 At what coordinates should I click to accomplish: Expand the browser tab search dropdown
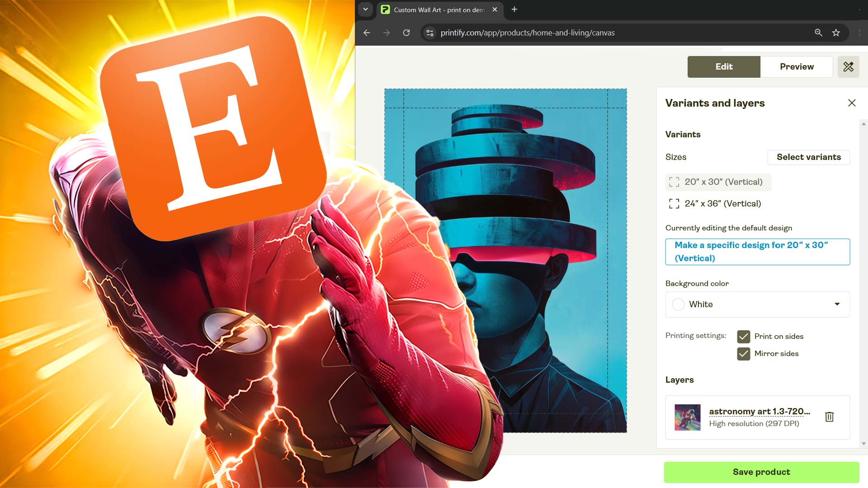click(x=365, y=9)
